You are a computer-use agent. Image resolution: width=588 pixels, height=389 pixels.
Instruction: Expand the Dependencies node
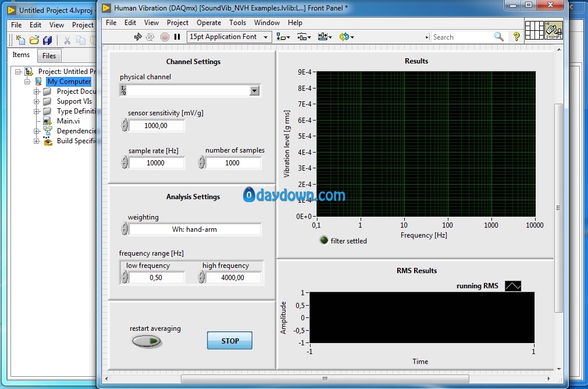(x=37, y=131)
